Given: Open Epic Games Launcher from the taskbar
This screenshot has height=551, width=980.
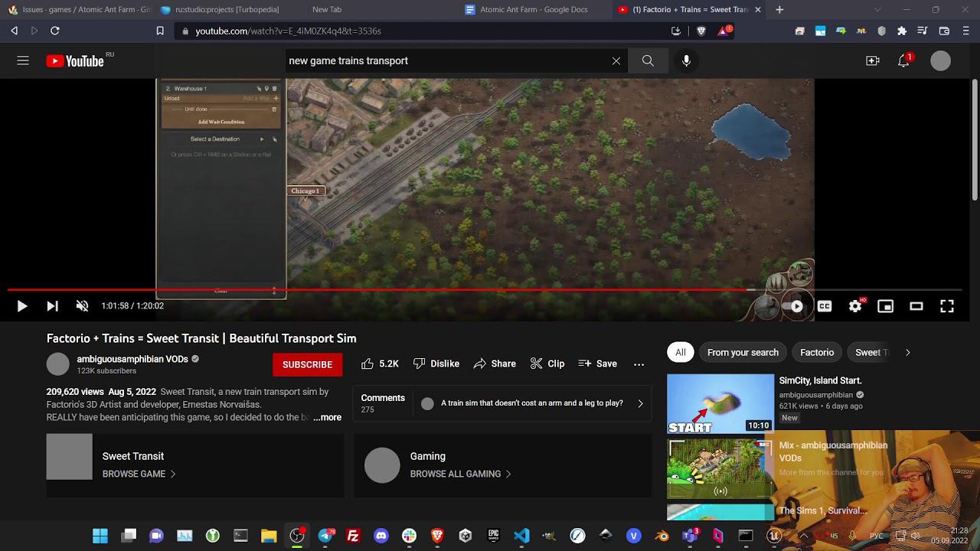Looking at the screenshot, I should (x=494, y=536).
